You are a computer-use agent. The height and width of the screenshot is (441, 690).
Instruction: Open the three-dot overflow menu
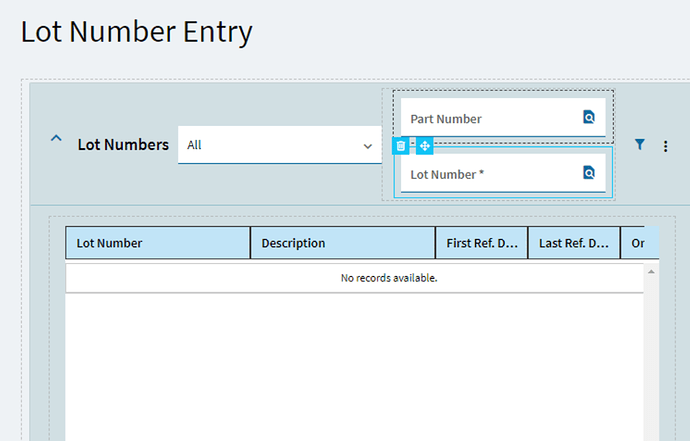click(665, 146)
